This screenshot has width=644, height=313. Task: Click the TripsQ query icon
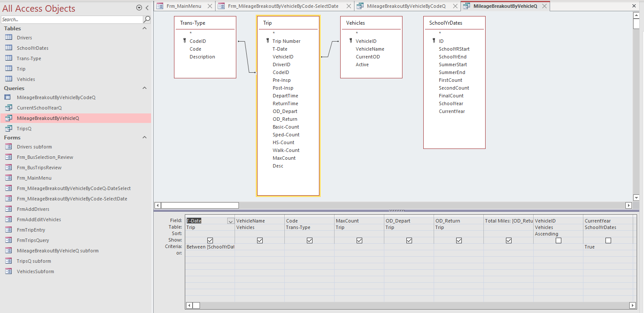point(9,129)
